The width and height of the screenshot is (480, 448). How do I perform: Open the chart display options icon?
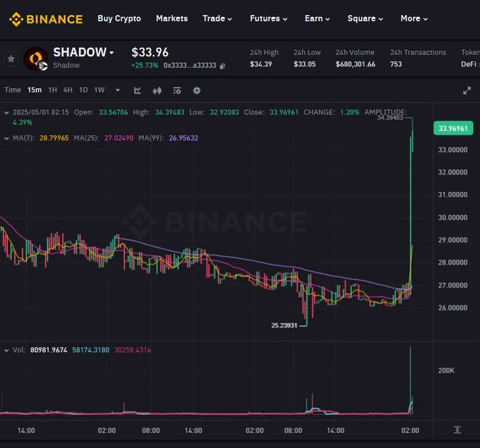(177, 90)
